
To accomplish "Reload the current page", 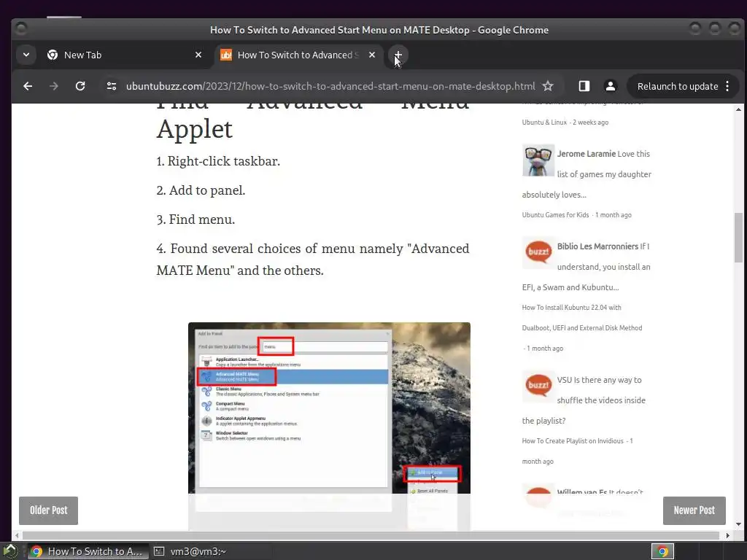I will point(80,86).
